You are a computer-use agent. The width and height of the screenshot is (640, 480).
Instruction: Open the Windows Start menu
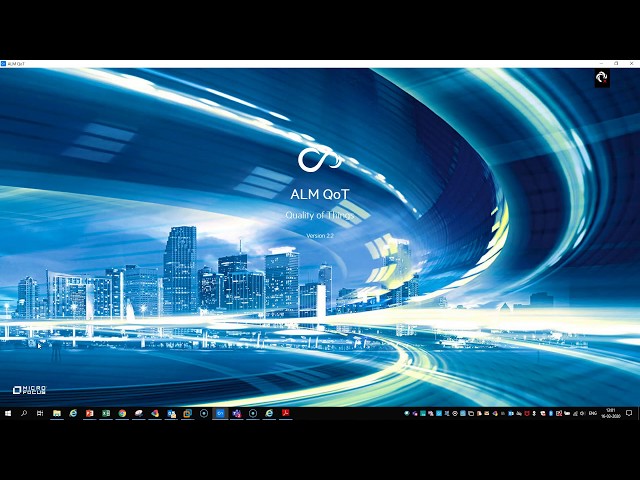tap(8, 413)
